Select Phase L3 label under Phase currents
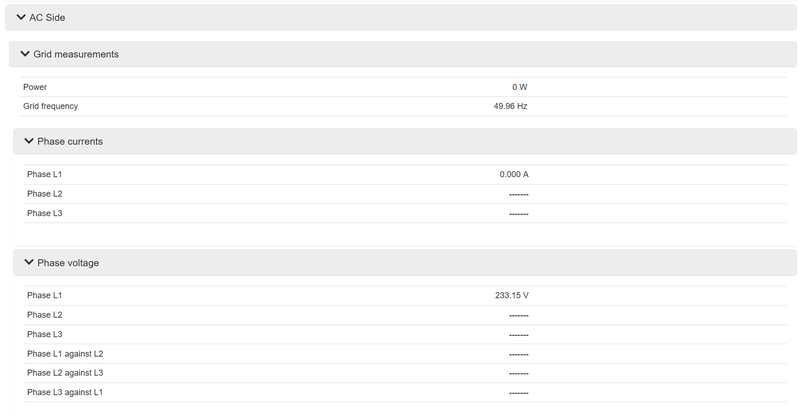Viewport: 800px width, 416px height. 44,213
